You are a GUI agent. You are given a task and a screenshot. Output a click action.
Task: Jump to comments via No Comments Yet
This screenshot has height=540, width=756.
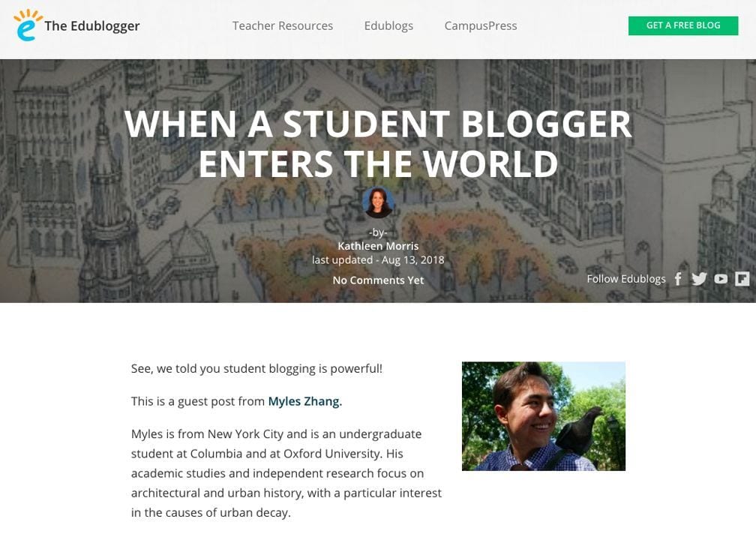(x=378, y=280)
